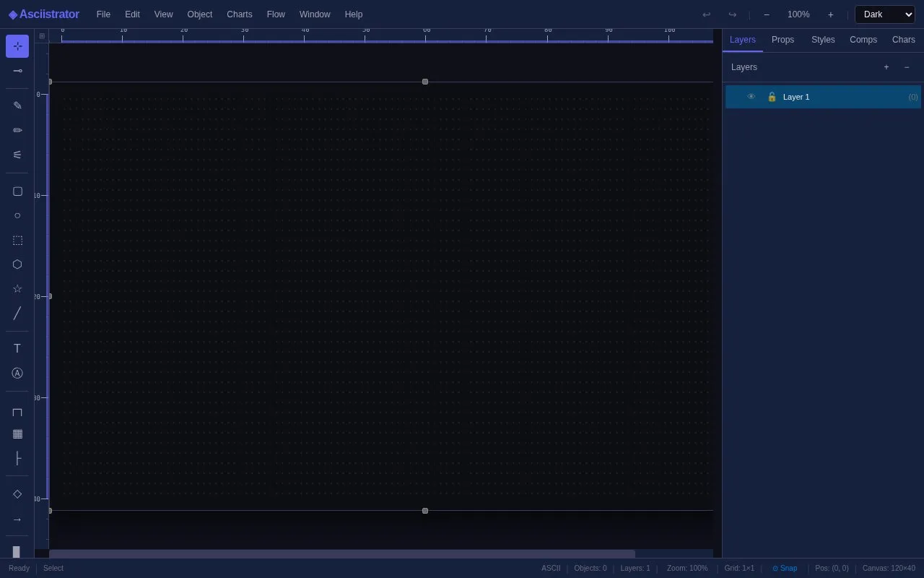This screenshot has width=924, height=578.
Task: Select the Frame tool
Action: (17, 412)
